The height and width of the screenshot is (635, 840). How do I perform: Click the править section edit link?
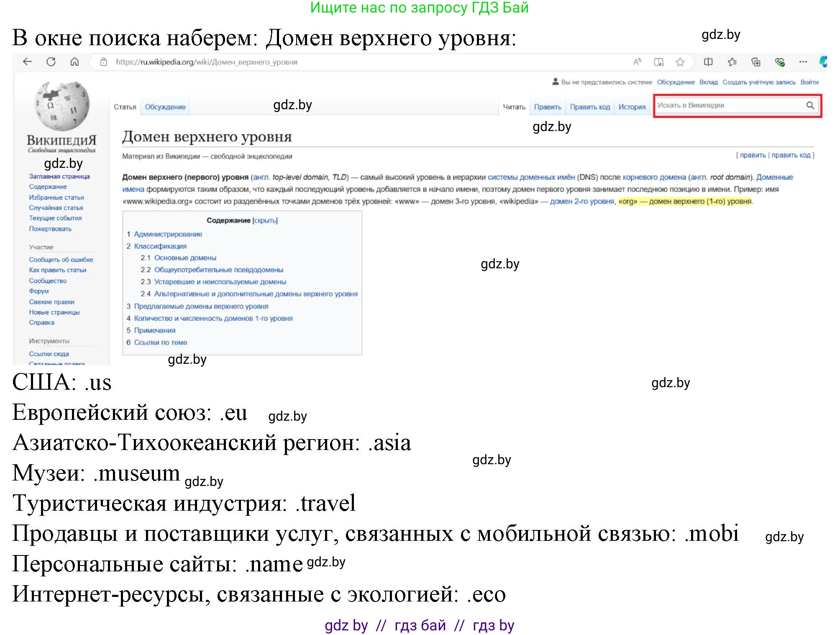click(753, 155)
